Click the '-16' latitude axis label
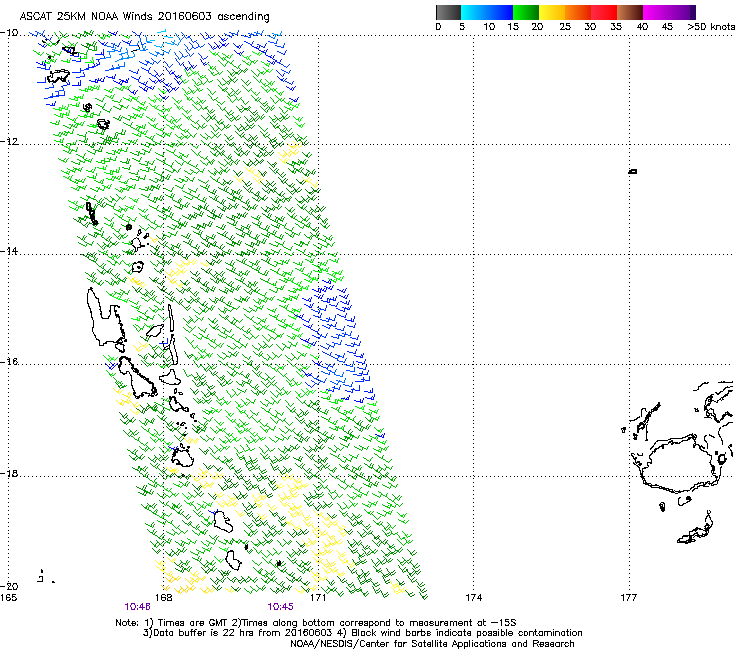Image resolution: width=740 pixels, height=650 pixels. click(x=9, y=362)
